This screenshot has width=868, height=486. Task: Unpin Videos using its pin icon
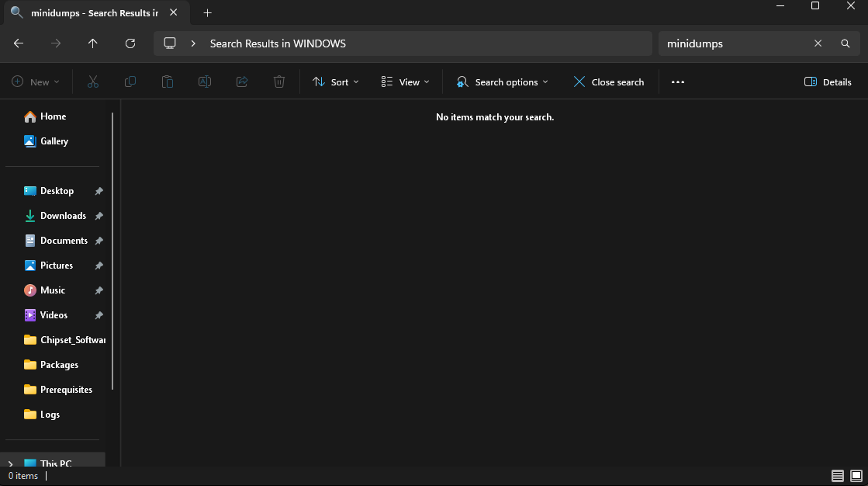[99, 315]
